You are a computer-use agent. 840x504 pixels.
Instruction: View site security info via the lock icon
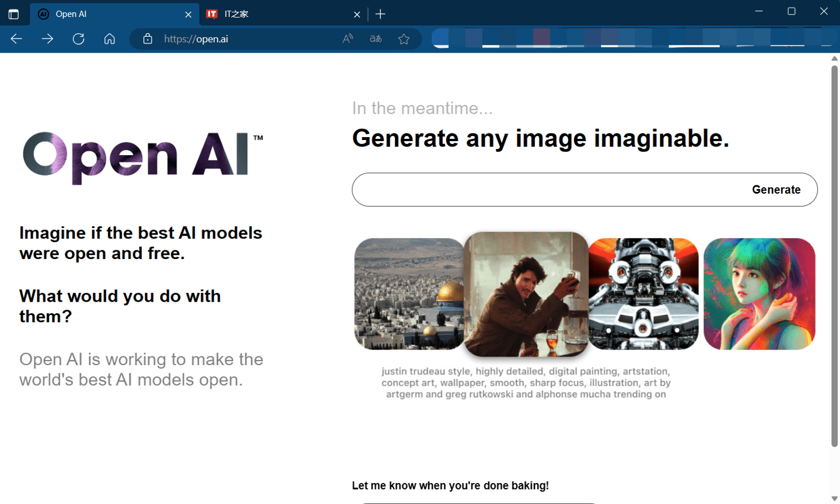pyautogui.click(x=146, y=38)
